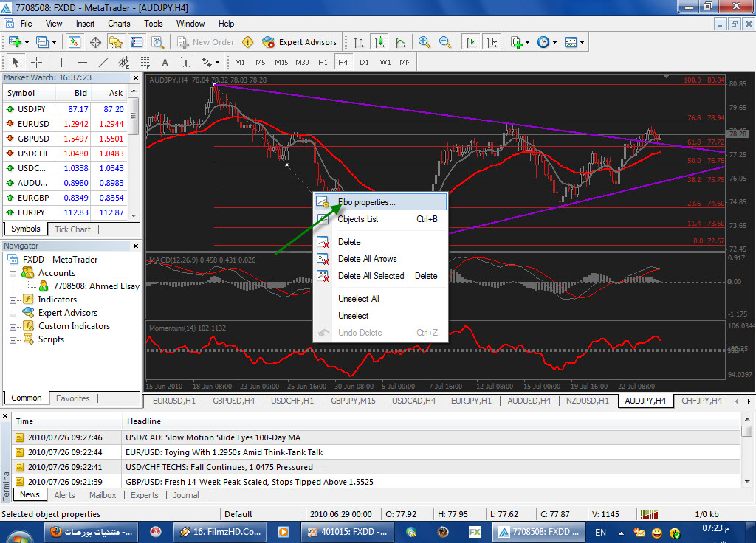Select the H1 timeframe button
This screenshot has height=543, width=756.
pos(323,62)
